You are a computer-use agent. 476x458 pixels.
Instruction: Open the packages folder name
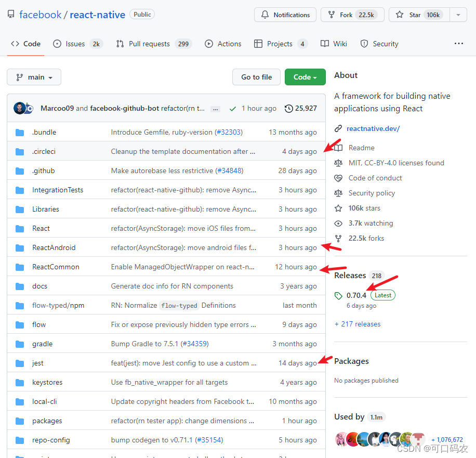pos(47,421)
